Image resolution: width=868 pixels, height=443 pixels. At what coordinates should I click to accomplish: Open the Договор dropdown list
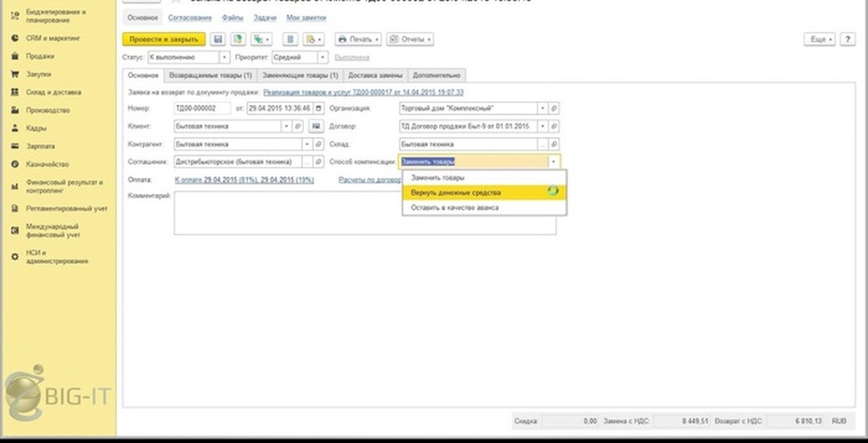[x=542, y=126]
